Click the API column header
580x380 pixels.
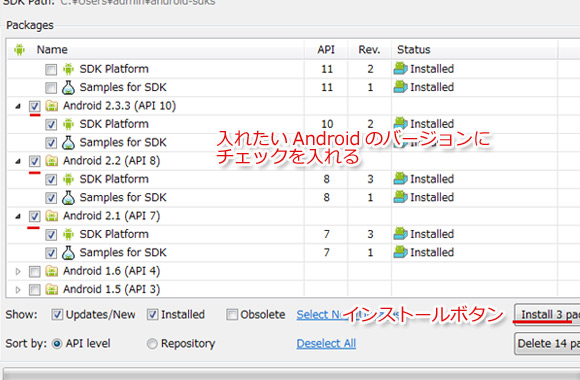click(326, 50)
